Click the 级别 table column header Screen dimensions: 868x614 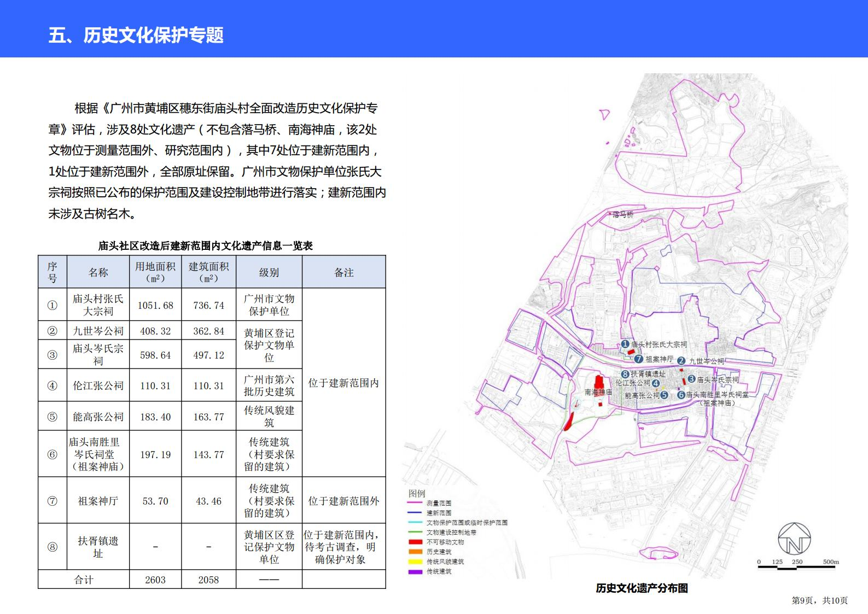pos(269,272)
